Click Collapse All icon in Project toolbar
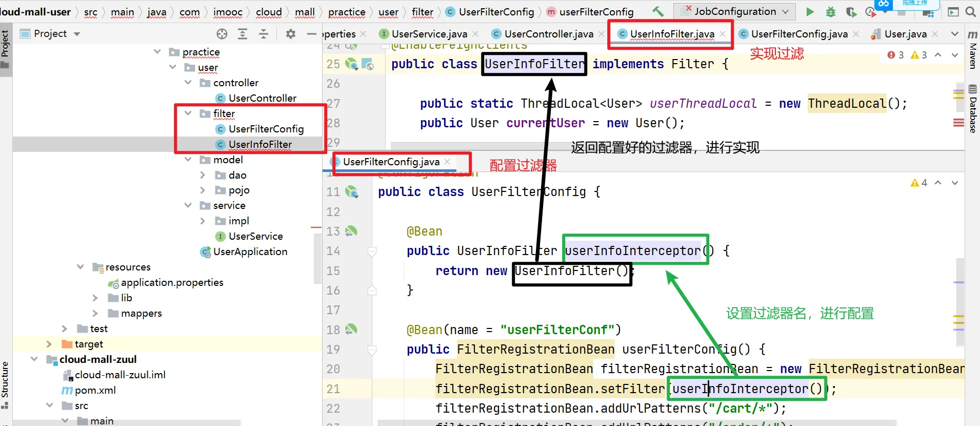980x426 pixels. pyautogui.click(x=263, y=34)
